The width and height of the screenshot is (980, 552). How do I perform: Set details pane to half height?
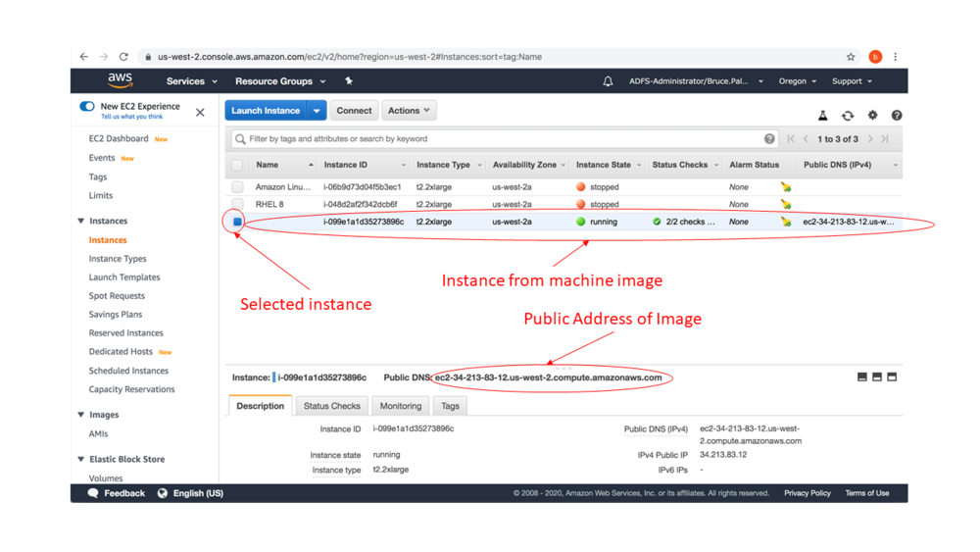click(x=877, y=376)
